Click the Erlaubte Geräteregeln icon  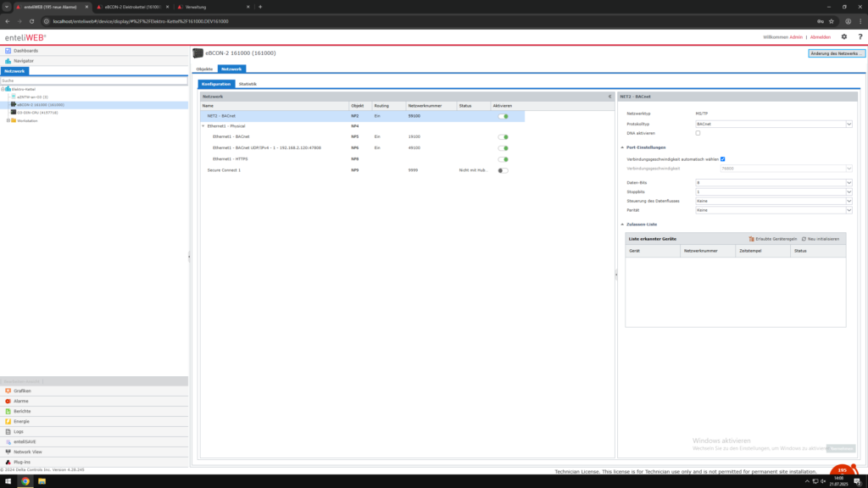751,239
